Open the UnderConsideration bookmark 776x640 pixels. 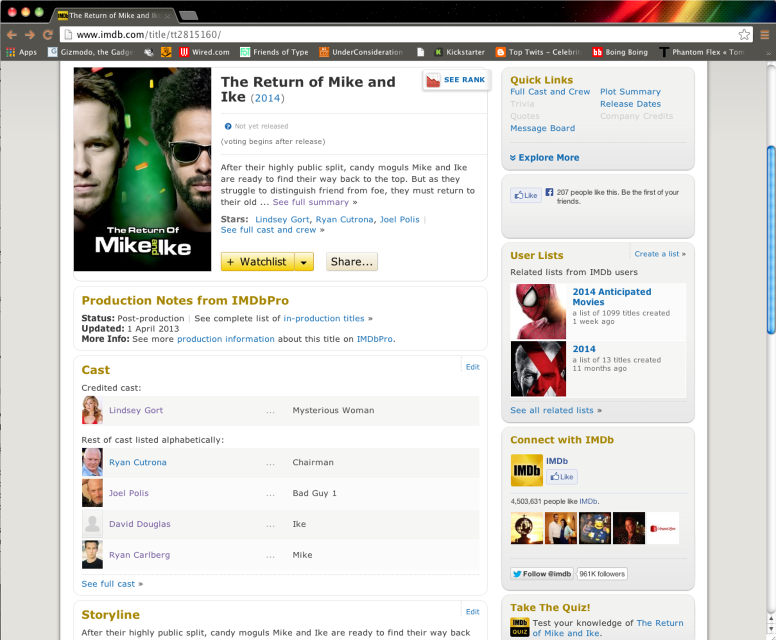pyautogui.click(x=361, y=52)
